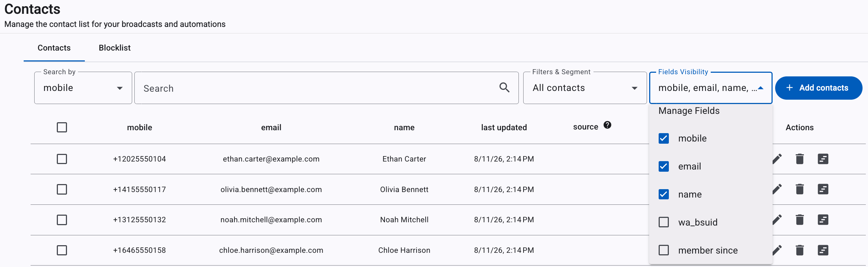Expand Filters & Segment All contacts dropdown
This screenshot has height=267, width=868.
(x=585, y=88)
